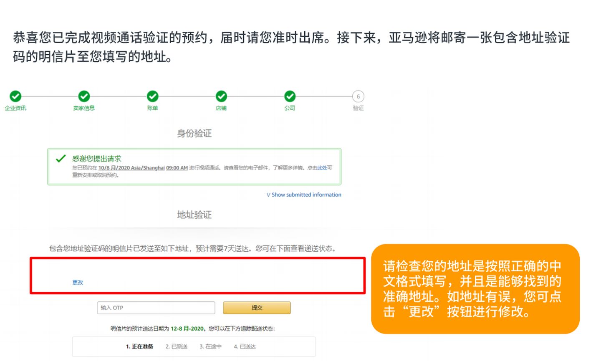Expand Show submitted information
This screenshot has height=364, width=601.
tap(304, 195)
